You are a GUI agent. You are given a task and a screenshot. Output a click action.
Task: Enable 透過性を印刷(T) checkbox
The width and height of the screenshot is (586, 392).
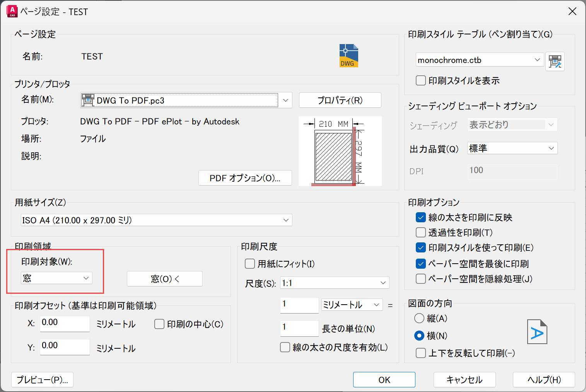pyautogui.click(x=420, y=232)
